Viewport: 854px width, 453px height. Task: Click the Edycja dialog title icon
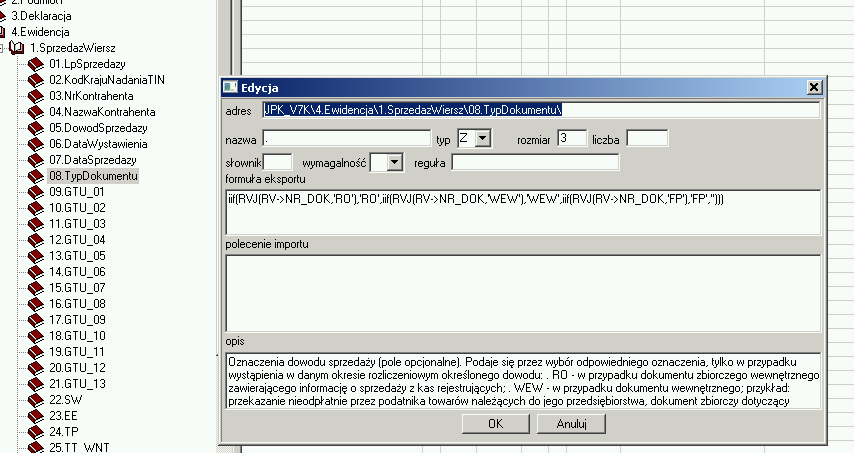(x=230, y=88)
